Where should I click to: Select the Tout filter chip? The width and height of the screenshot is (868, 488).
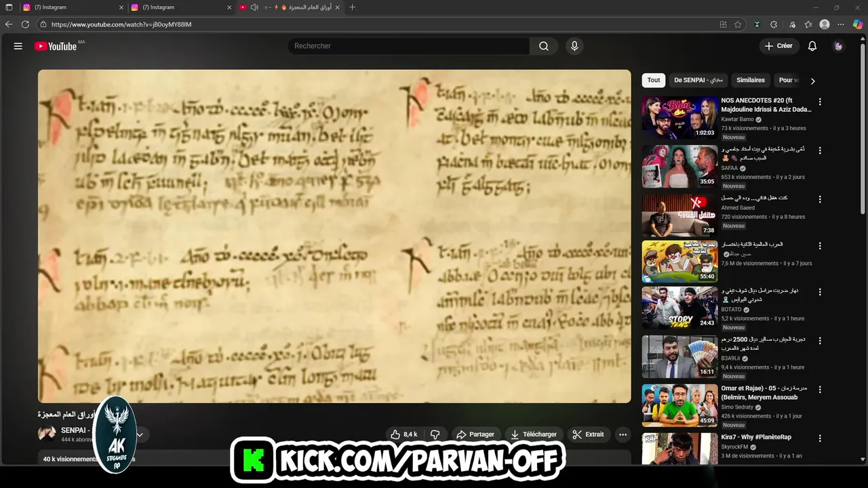[654, 80]
